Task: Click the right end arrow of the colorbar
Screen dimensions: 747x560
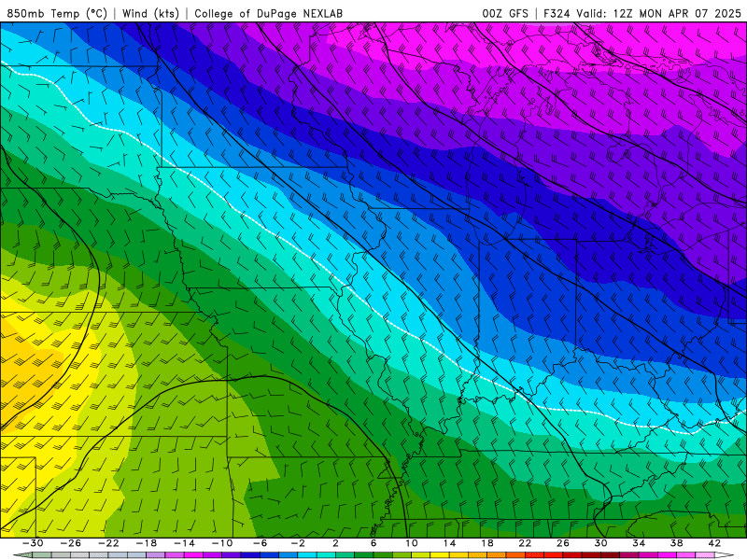Action: click(x=725, y=554)
